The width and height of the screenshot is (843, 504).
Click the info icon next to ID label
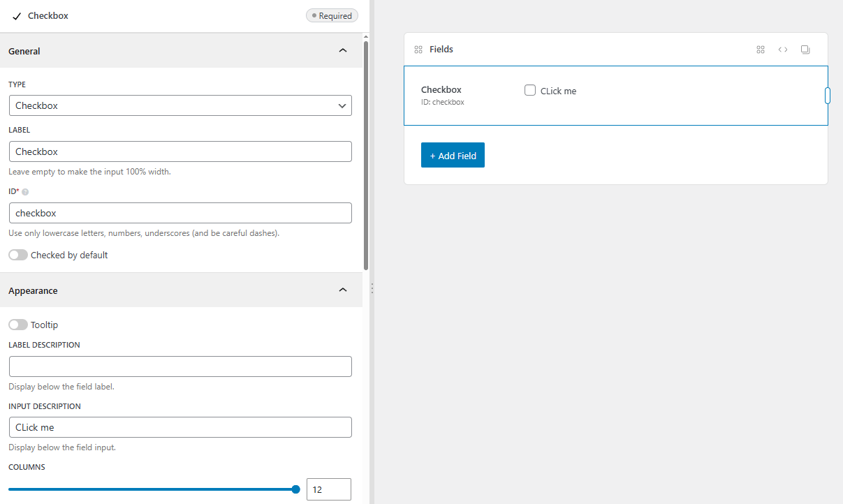[27, 191]
